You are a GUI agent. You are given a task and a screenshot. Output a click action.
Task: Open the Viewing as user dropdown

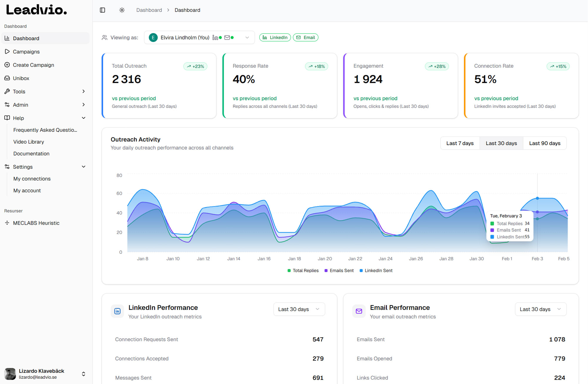click(246, 37)
